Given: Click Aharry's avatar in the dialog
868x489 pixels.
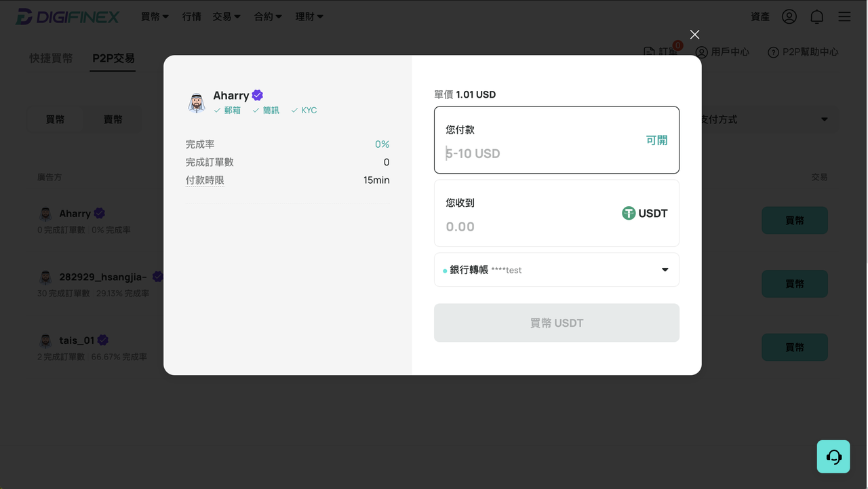Looking at the screenshot, I should [196, 102].
